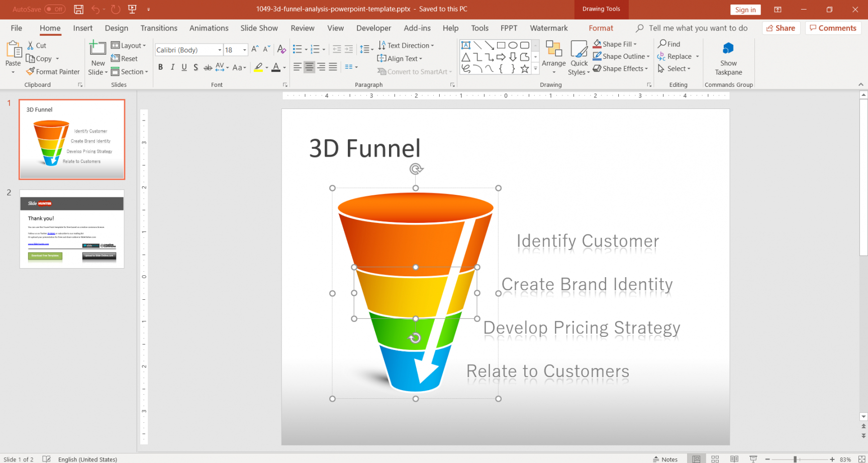Screen dimensions: 868x463
Task: Click the Clear All Formatting icon
Action: [x=281, y=49]
